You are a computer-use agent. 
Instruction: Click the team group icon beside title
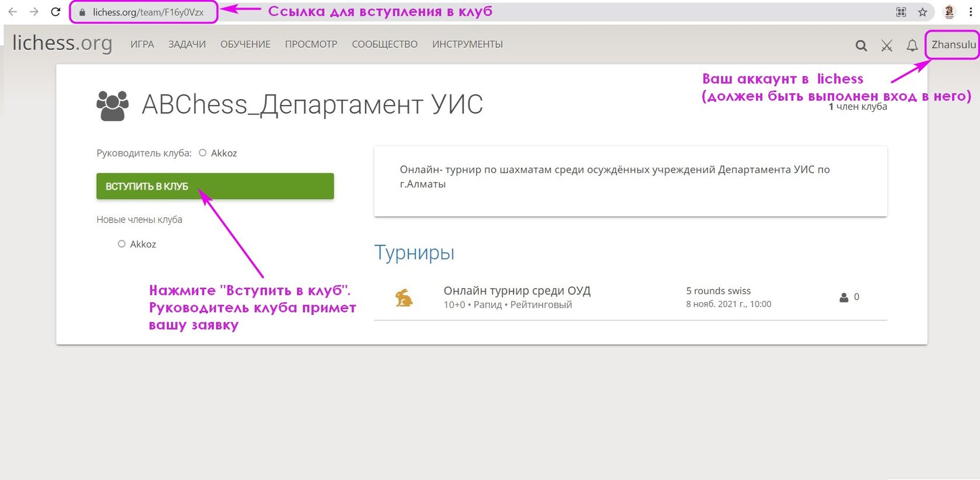pos(112,106)
